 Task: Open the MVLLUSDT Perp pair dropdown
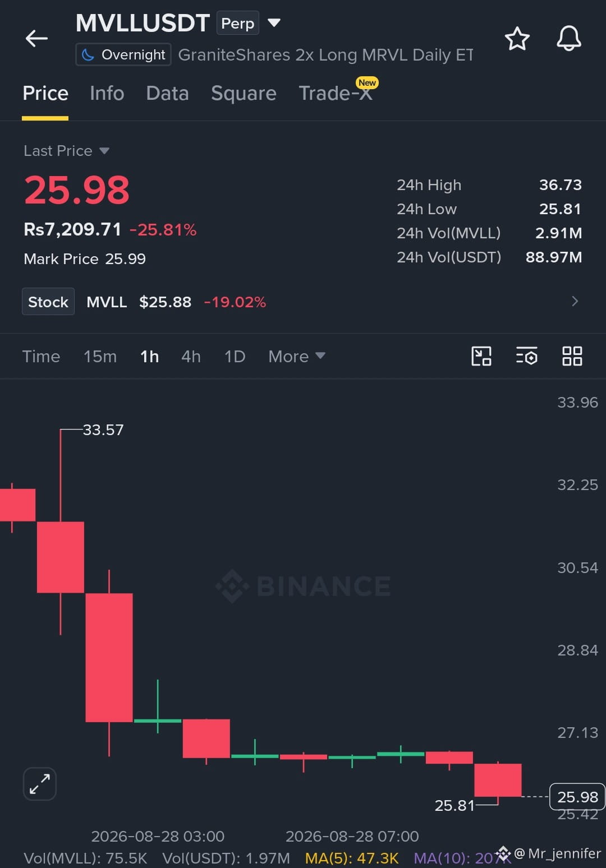tap(274, 23)
